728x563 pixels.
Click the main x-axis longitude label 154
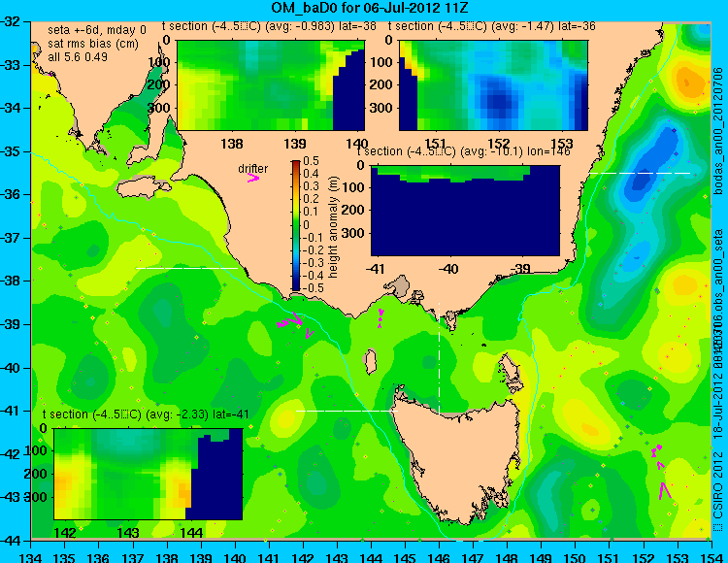click(711, 558)
